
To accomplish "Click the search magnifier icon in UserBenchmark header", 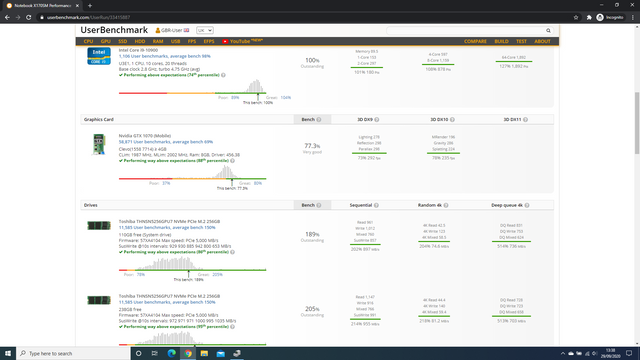I will click(548, 31).
